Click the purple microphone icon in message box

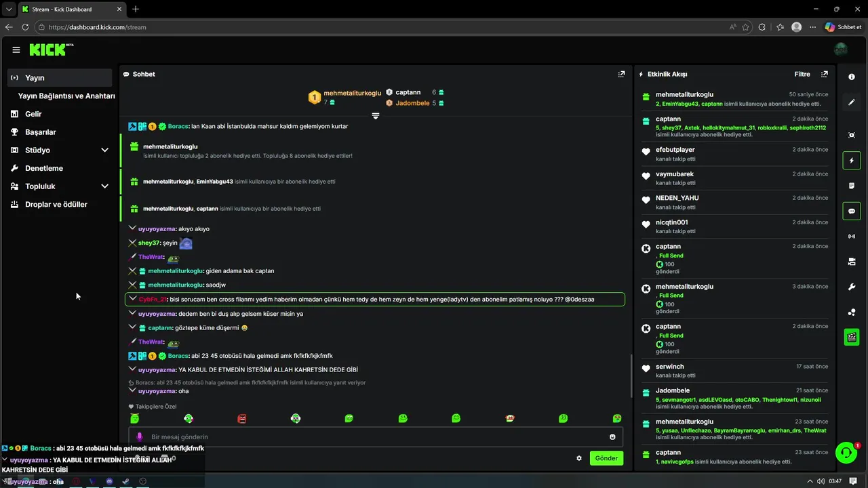click(x=140, y=437)
